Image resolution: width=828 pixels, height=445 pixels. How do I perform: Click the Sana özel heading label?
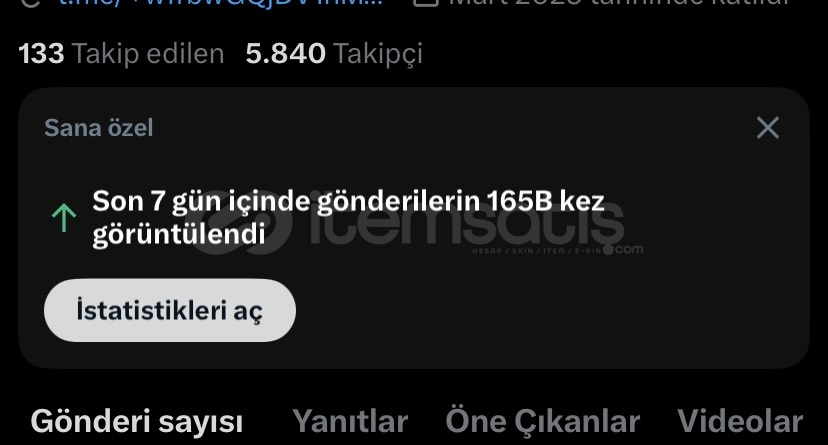[x=99, y=128]
